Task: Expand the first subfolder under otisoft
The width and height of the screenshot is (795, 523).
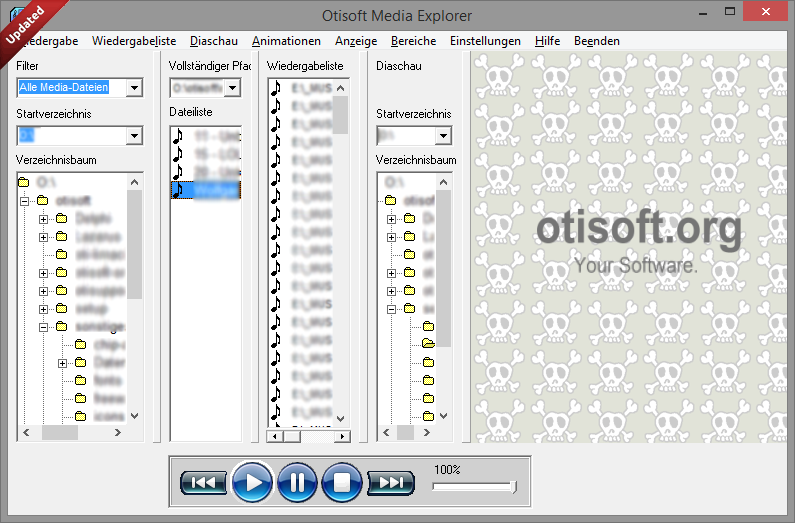Action: tap(43, 219)
